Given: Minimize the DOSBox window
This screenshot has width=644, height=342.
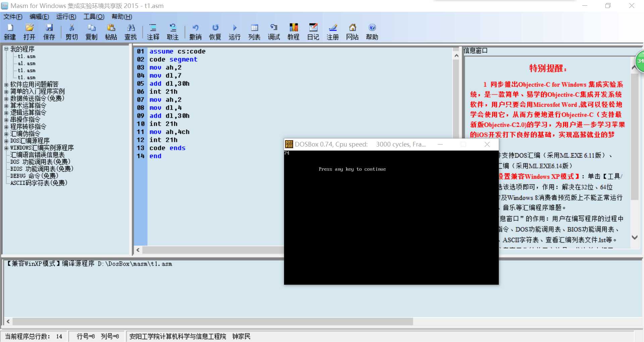Looking at the screenshot, I should [440, 144].
